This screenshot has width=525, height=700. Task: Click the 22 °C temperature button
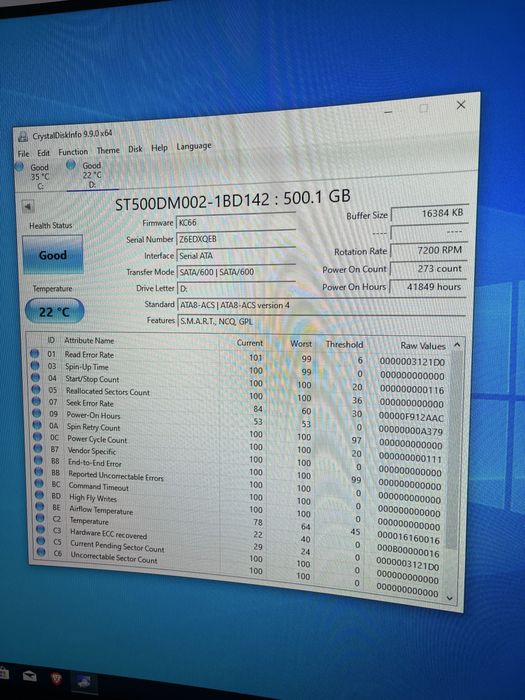[54, 311]
